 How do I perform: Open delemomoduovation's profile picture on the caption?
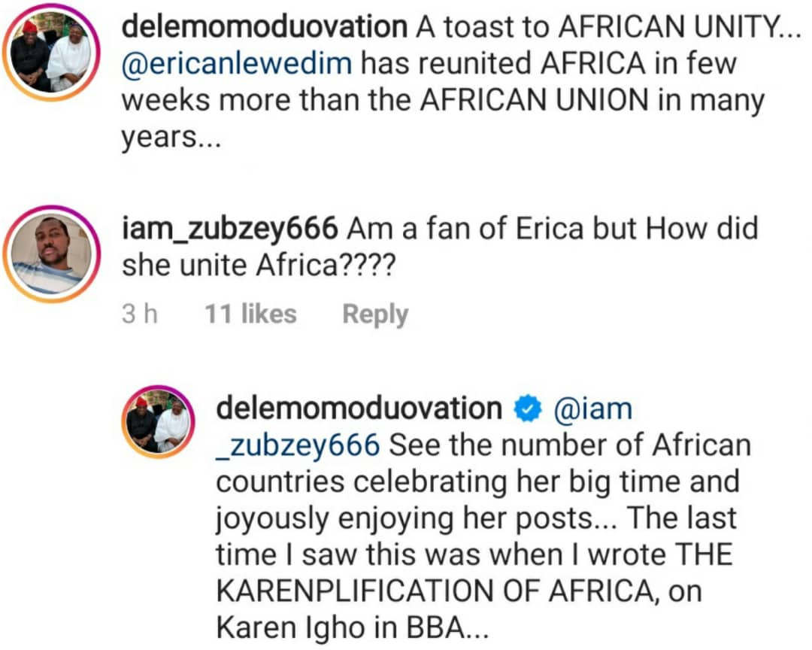51,53
